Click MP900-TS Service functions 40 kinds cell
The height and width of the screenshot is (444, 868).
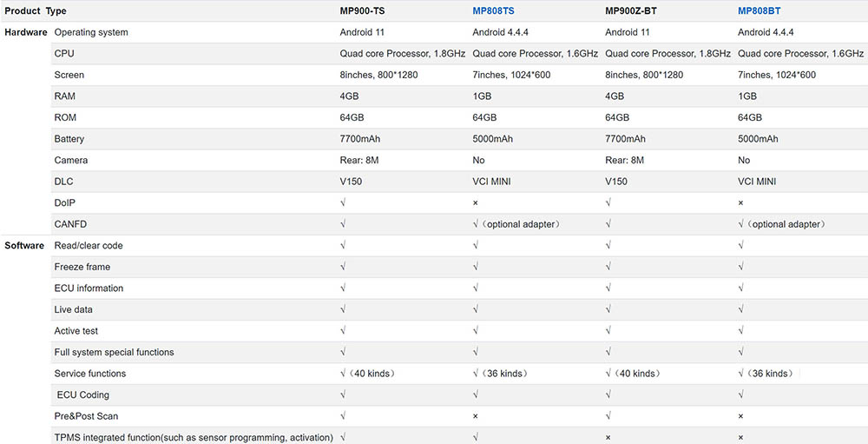coord(369,374)
